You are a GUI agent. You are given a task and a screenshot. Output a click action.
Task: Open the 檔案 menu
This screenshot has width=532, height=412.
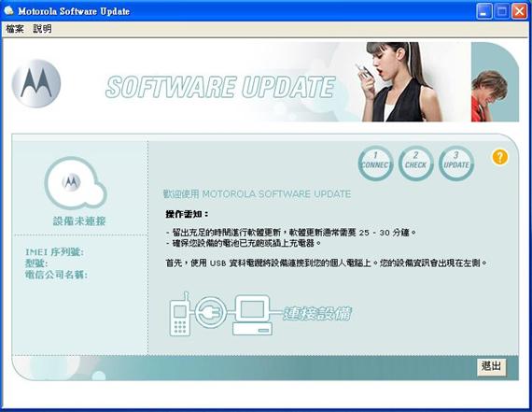tap(15, 29)
